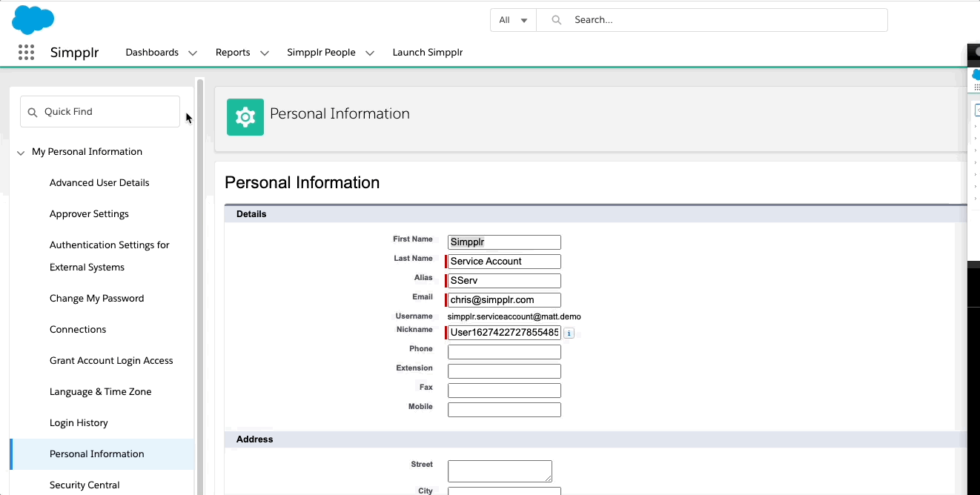The width and height of the screenshot is (980, 495).
Task: Click the Address section header
Action: point(595,439)
